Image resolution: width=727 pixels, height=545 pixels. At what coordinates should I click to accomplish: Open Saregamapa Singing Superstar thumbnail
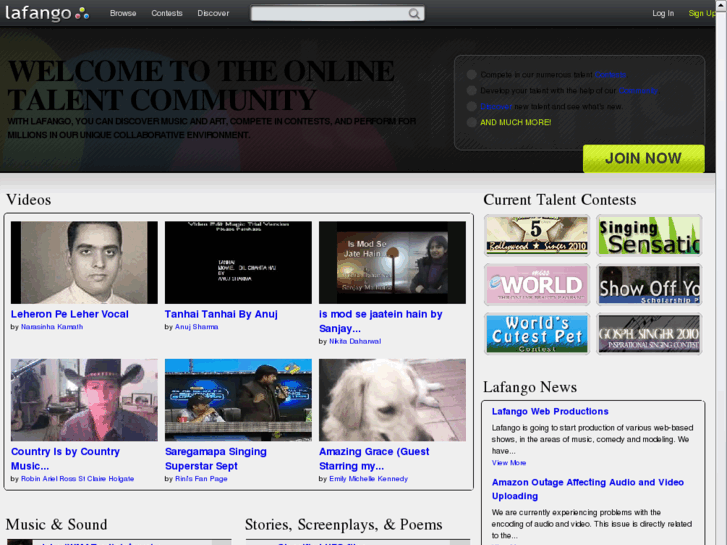point(238,400)
